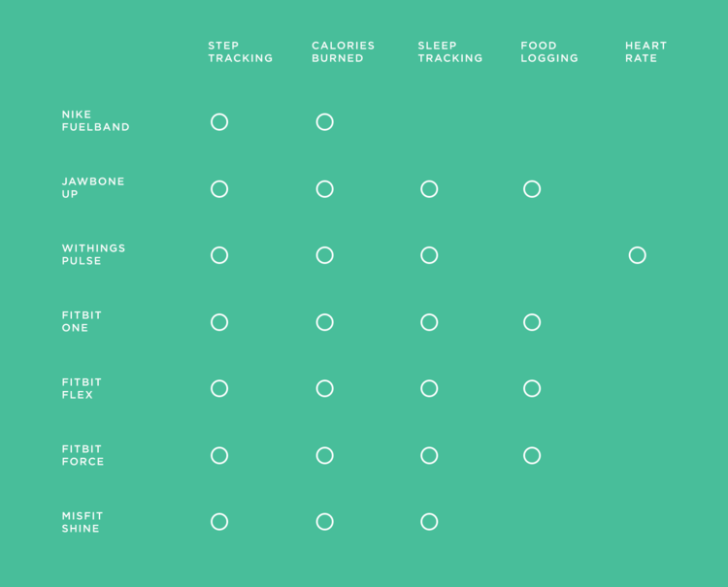The image size is (728, 587).
Task: Click Fitbit Force food logging circle
Action: [x=532, y=455]
